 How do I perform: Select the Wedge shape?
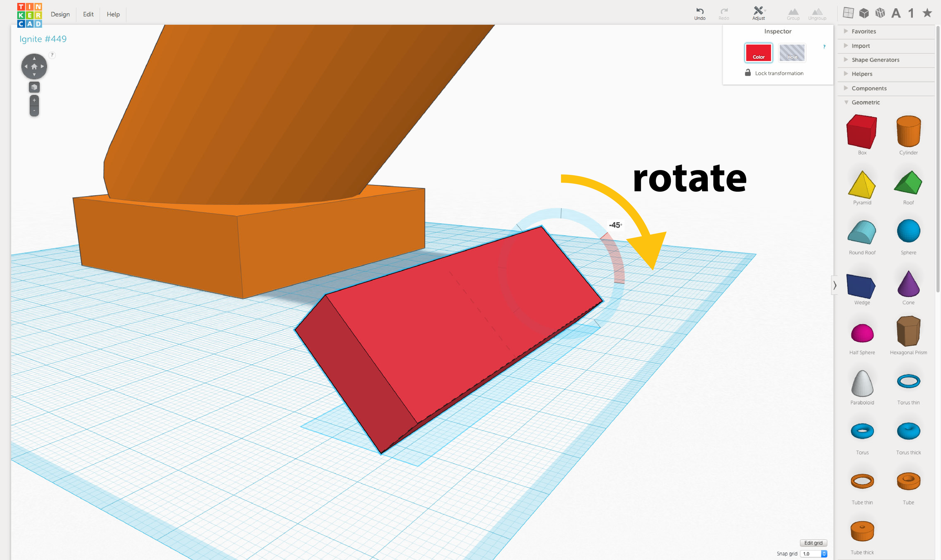coord(861,286)
